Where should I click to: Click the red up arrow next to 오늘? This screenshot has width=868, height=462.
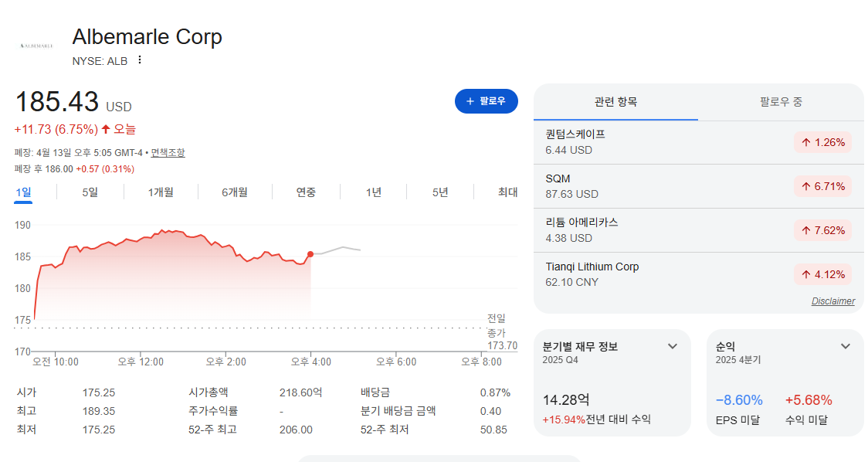[x=106, y=129]
